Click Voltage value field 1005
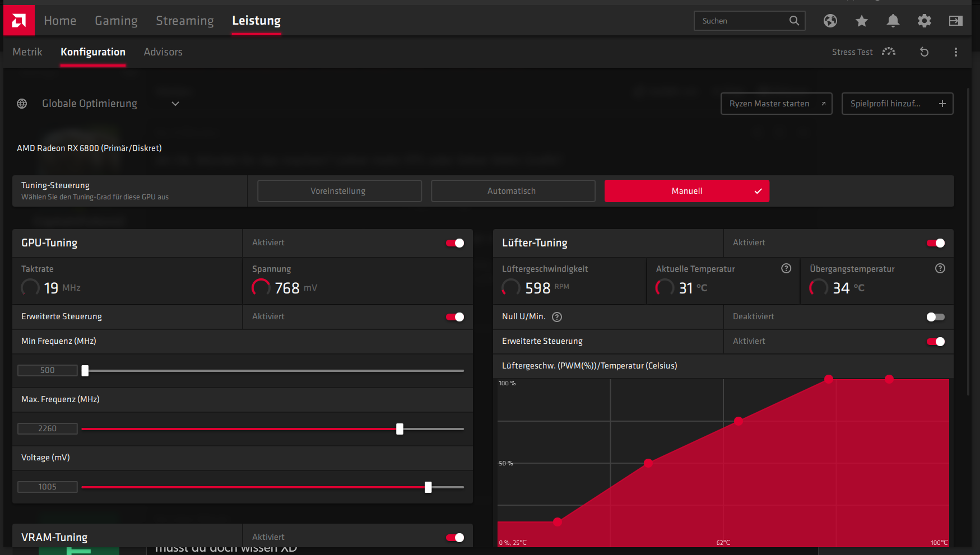Image resolution: width=980 pixels, height=555 pixels. coord(48,487)
